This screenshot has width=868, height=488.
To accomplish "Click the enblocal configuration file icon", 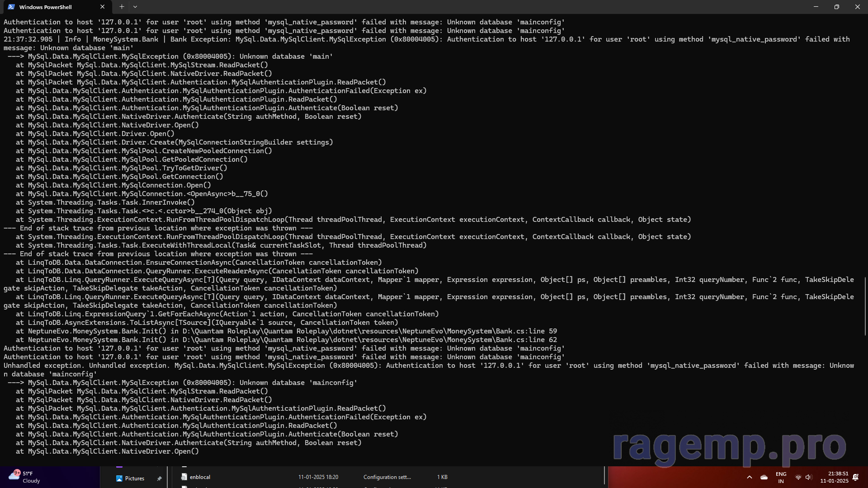I will click(184, 477).
